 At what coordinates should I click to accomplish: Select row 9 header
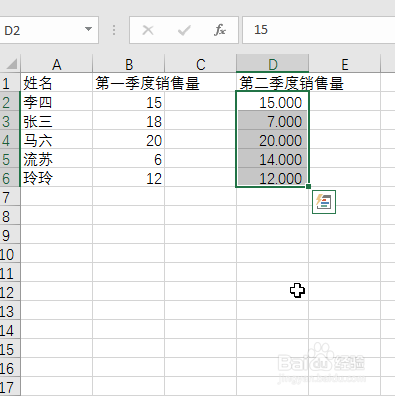pos(10,235)
